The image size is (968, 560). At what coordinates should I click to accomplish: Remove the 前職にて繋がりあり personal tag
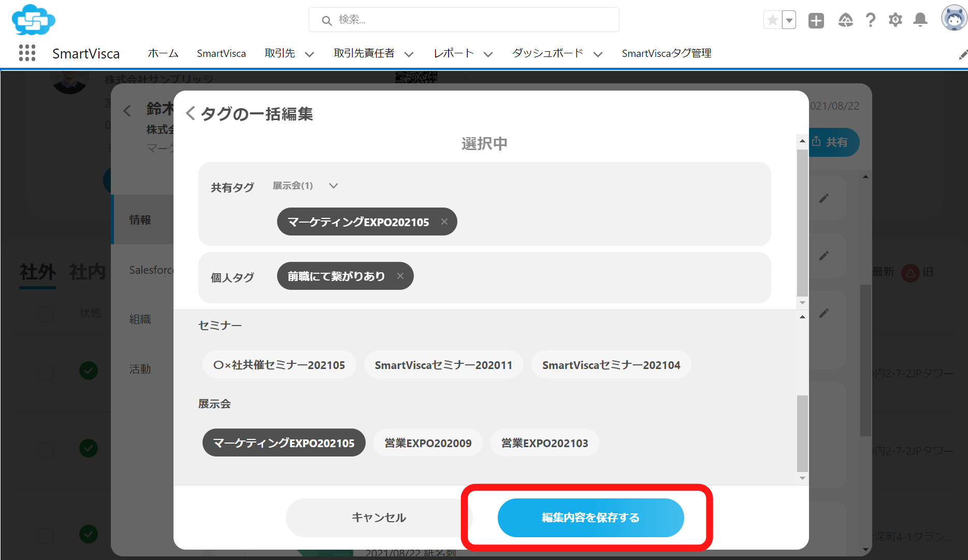click(x=400, y=276)
